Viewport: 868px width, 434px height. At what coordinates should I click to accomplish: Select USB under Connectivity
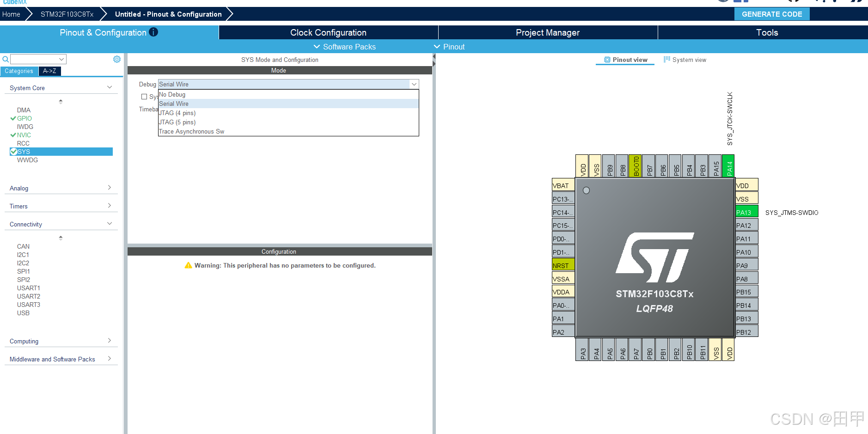pos(23,313)
